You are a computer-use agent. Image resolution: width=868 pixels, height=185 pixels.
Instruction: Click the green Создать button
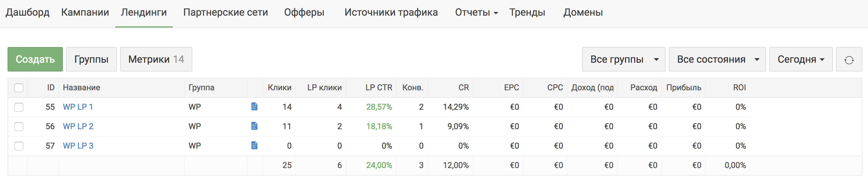click(x=35, y=60)
